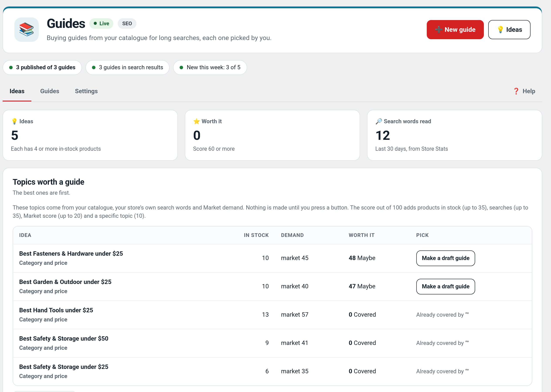Click the PICK column header
551x392 pixels.
(x=422, y=235)
